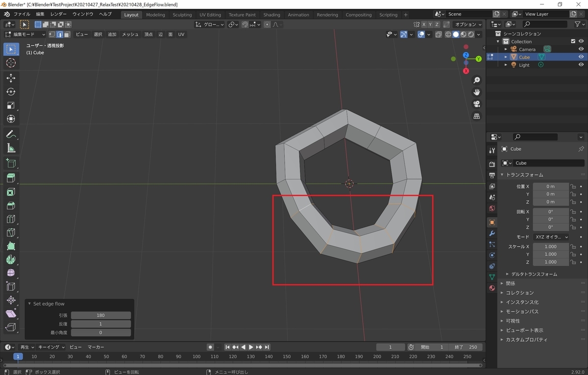588x375 pixels.
Task: Hide the Cube object in outliner
Action: (581, 57)
